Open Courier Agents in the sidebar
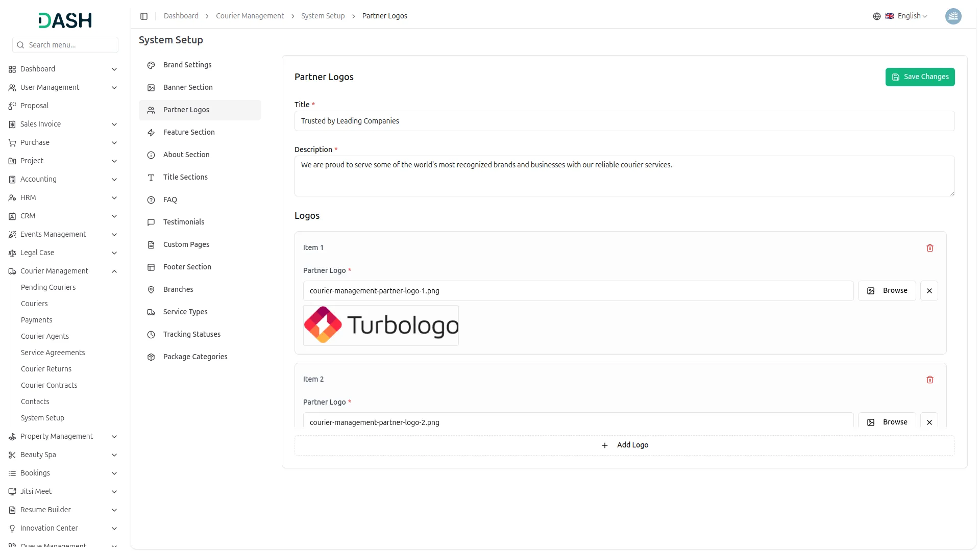 click(x=45, y=336)
